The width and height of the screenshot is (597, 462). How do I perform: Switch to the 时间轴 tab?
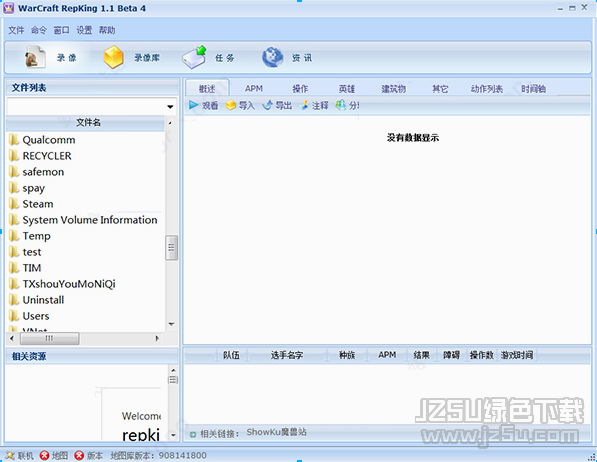tap(533, 88)
